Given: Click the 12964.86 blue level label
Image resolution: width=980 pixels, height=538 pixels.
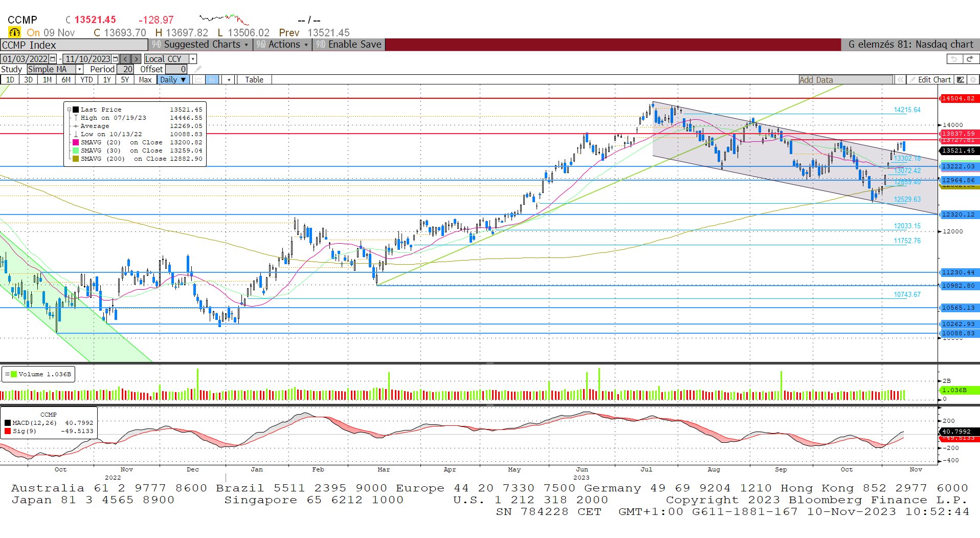Looking at the screenshot, I should pos(959,180).
